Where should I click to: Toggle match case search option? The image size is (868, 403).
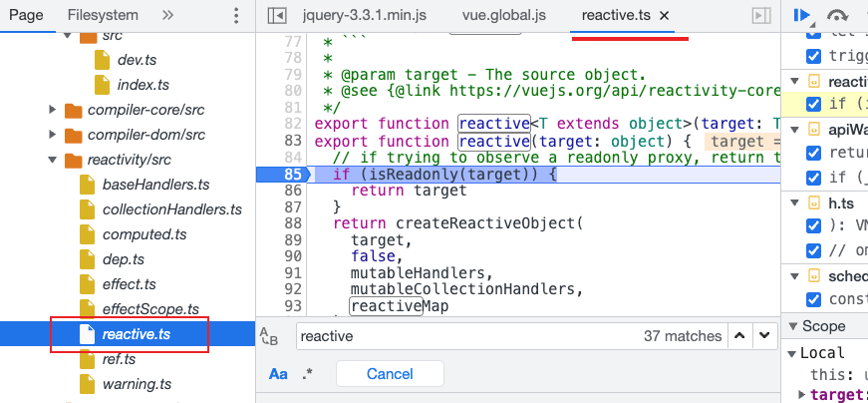pyautogui.click(x=278, y=374)
